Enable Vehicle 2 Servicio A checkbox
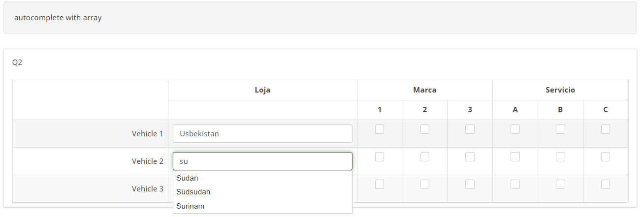This screenshot has width=644, height=217. (515, 157)
